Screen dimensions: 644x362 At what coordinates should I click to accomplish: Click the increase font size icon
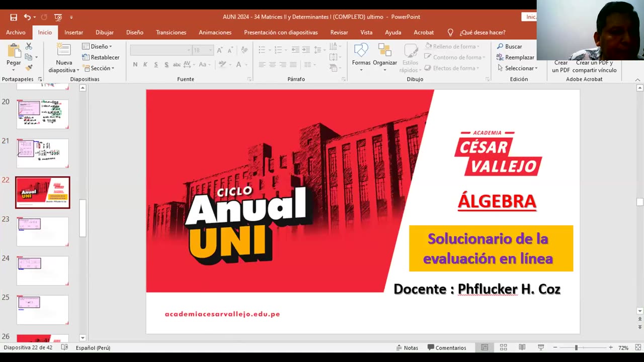click(x=220, y=50)
